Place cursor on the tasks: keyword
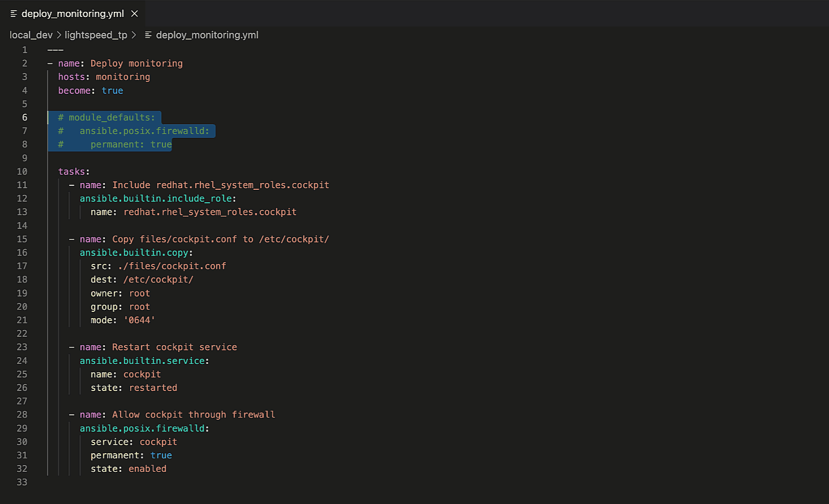 click(x=74, y=172)
